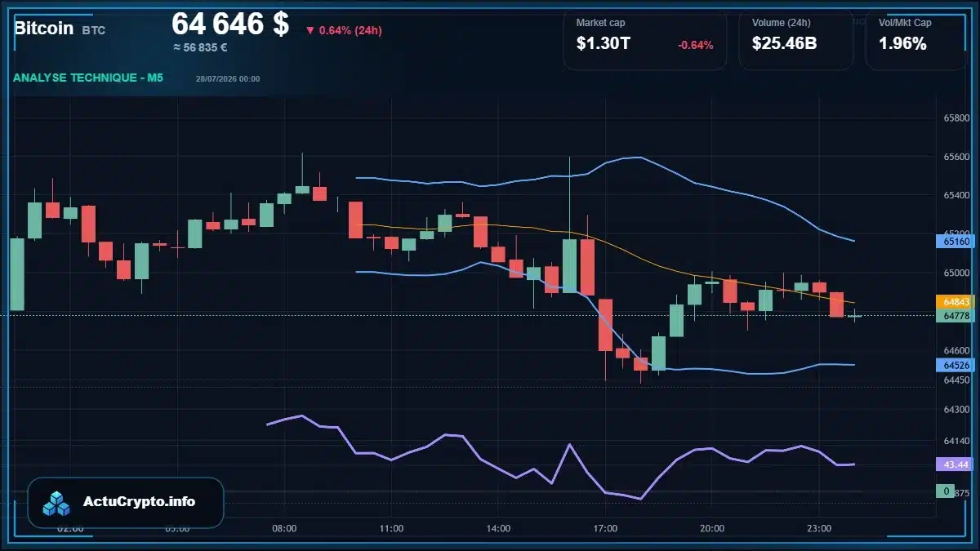Click the 11:00 time axis label
The image size is (980, 551).
tap(391, 529)
